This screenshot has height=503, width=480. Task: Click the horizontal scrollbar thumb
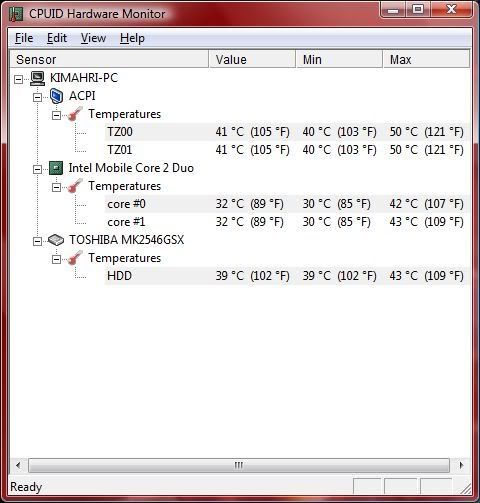coord(239,465)
